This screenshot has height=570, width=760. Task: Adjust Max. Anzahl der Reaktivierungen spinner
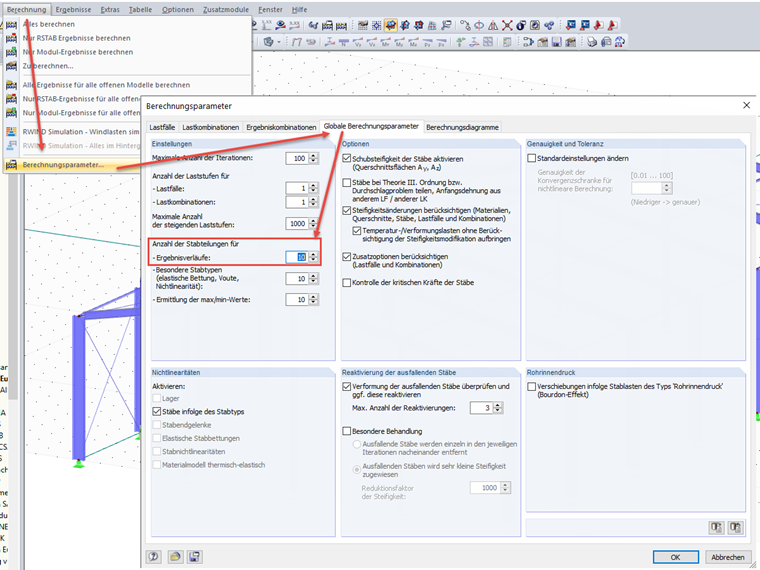point(498,408)
